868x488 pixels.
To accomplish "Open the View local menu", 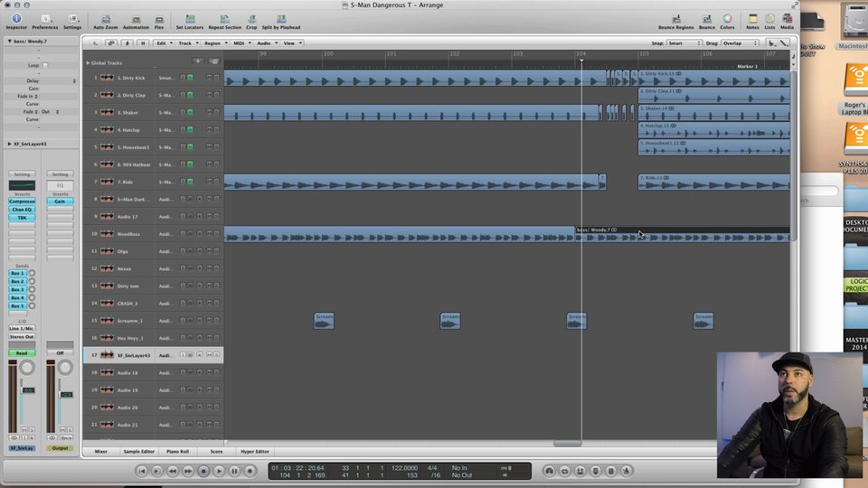I will [x=292, y=42].
